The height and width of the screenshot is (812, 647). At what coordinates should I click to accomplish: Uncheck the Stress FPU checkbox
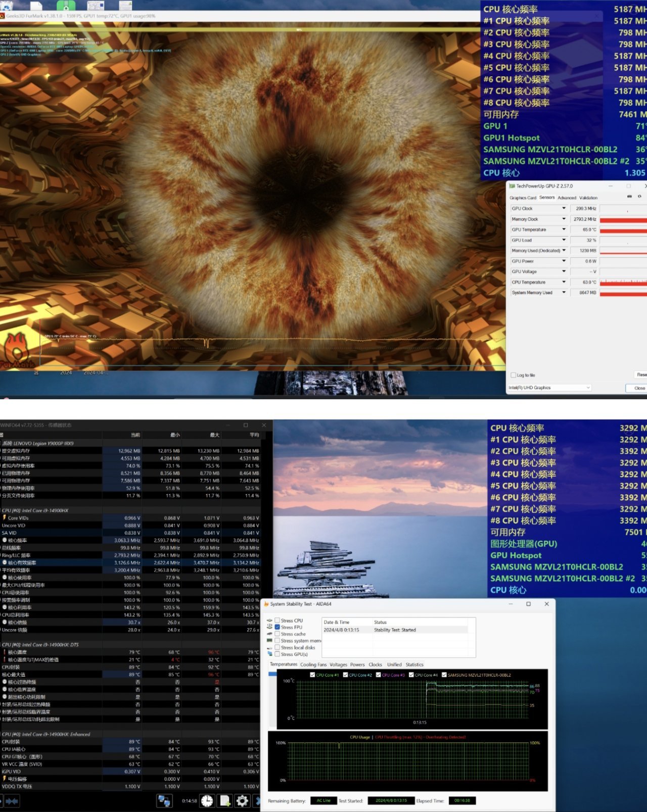tap(277, 627)
